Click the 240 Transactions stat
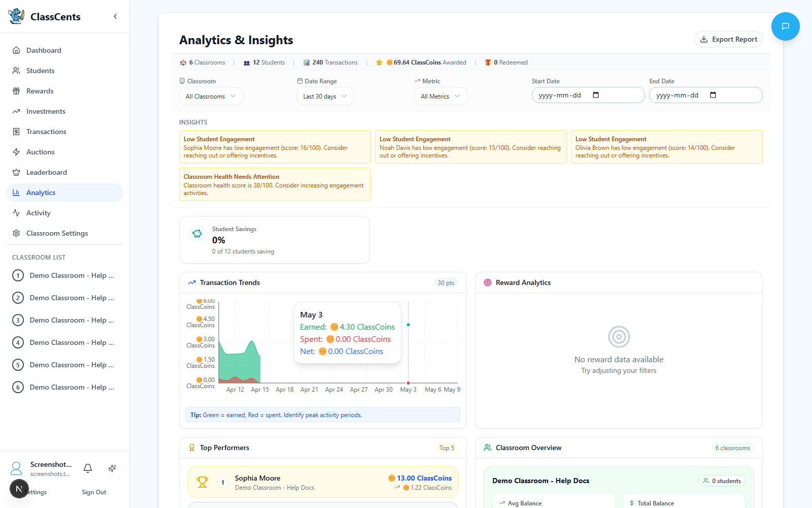 (331, 62)
